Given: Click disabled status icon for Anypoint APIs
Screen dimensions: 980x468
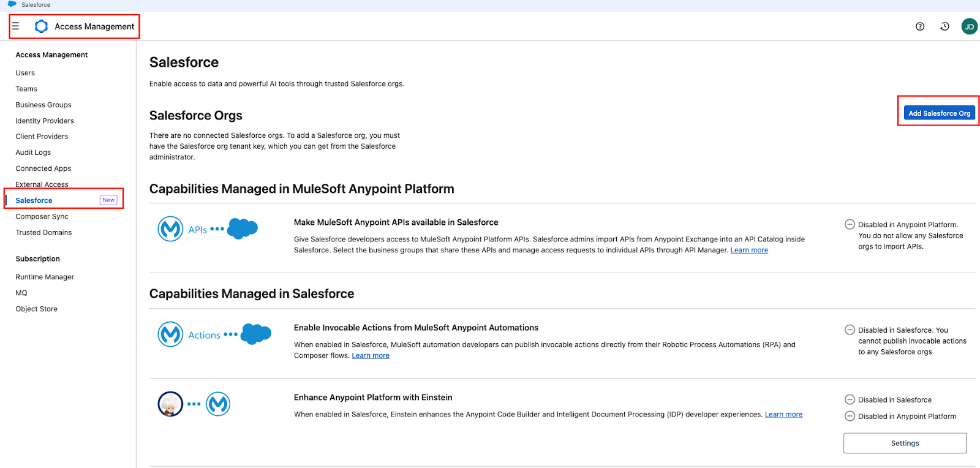Looking at the screenshot, I should (850, 224).
